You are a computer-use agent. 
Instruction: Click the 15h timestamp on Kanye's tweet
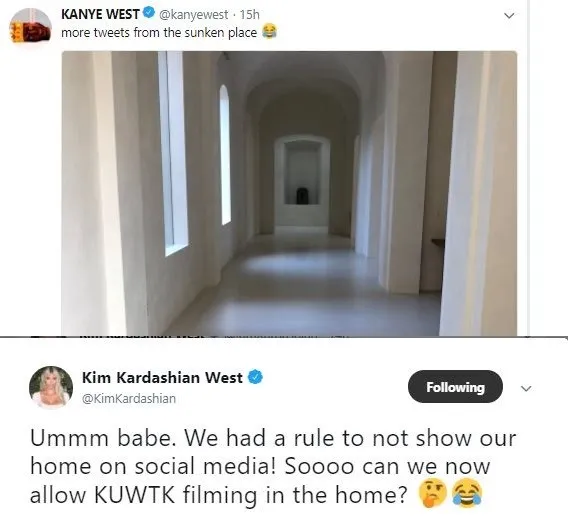[250, 14]
